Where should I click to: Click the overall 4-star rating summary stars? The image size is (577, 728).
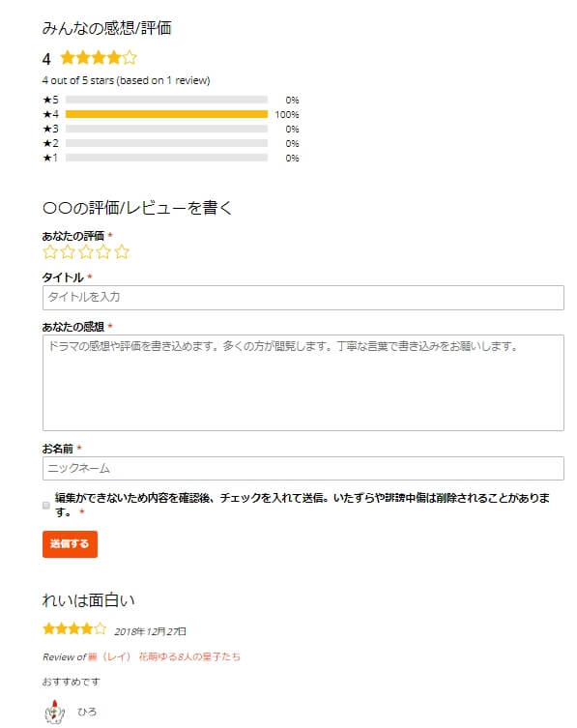point(99,58)
